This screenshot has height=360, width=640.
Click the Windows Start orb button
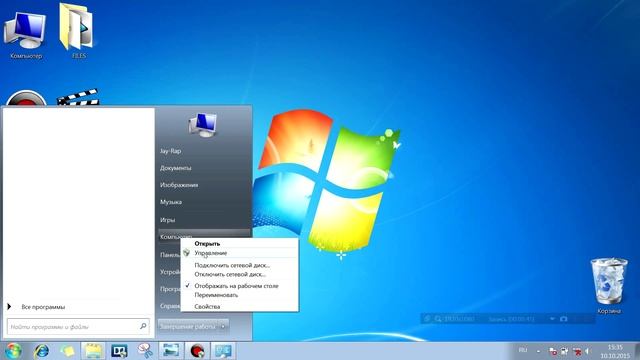click(13, 351)
